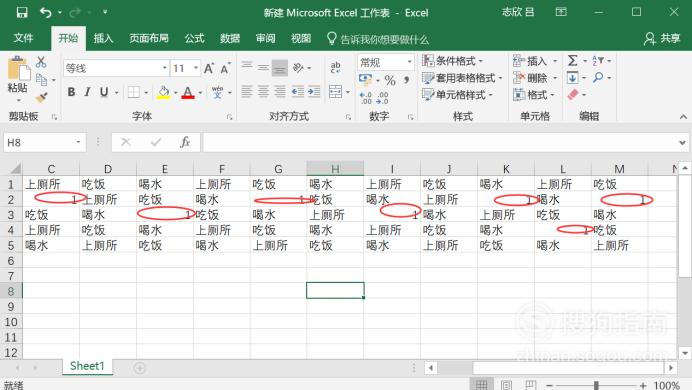Copy selection using Copy icon
This screenshot has width=692, height=390.
pos(41,80)
